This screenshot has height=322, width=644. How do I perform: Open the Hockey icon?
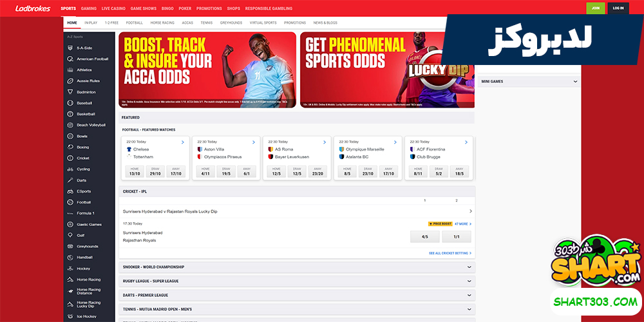point(70,268)
